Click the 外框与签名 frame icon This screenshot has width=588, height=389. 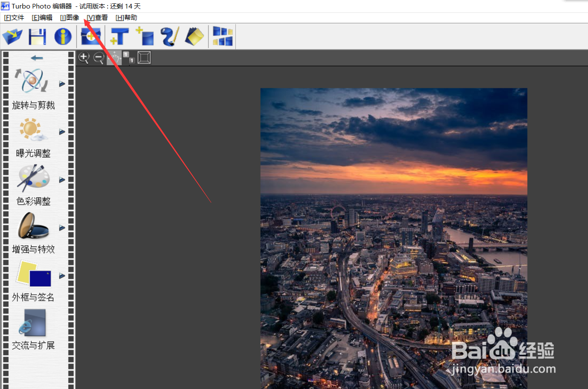34,273
